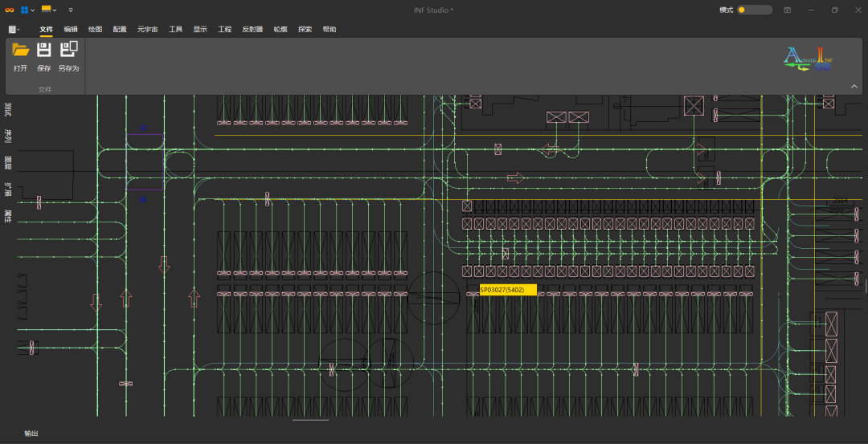Open the application document menu dropdown
Image resolution: width=868 pixels, height=444 pixels.
tap(14, 29)
